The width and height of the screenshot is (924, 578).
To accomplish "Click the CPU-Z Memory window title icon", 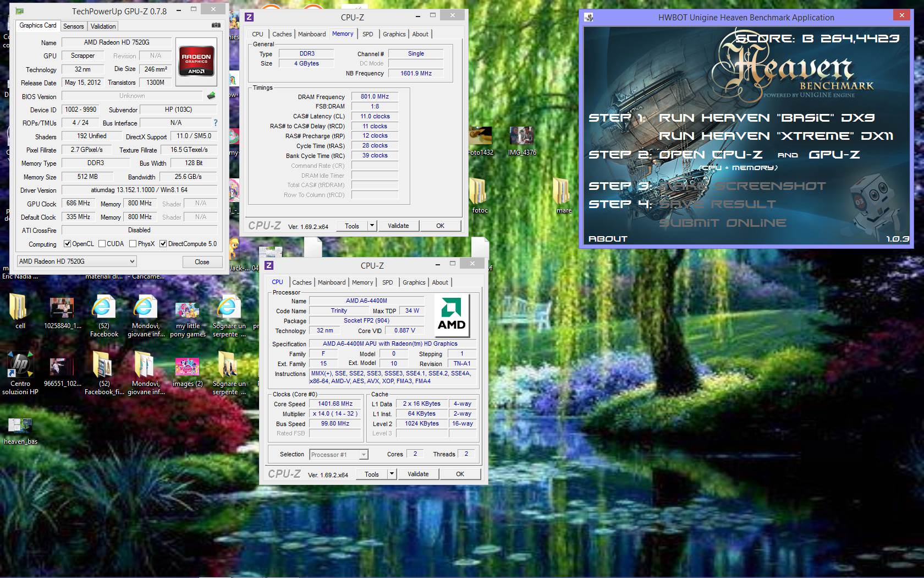I will click(249, 17).
